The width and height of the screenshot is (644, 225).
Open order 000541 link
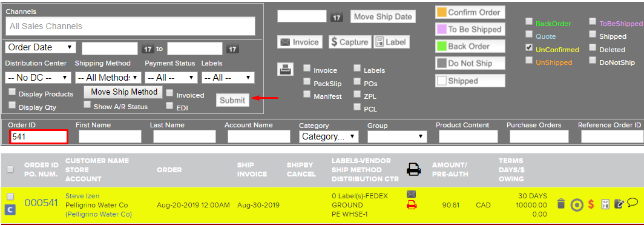[x=41, y=203]
